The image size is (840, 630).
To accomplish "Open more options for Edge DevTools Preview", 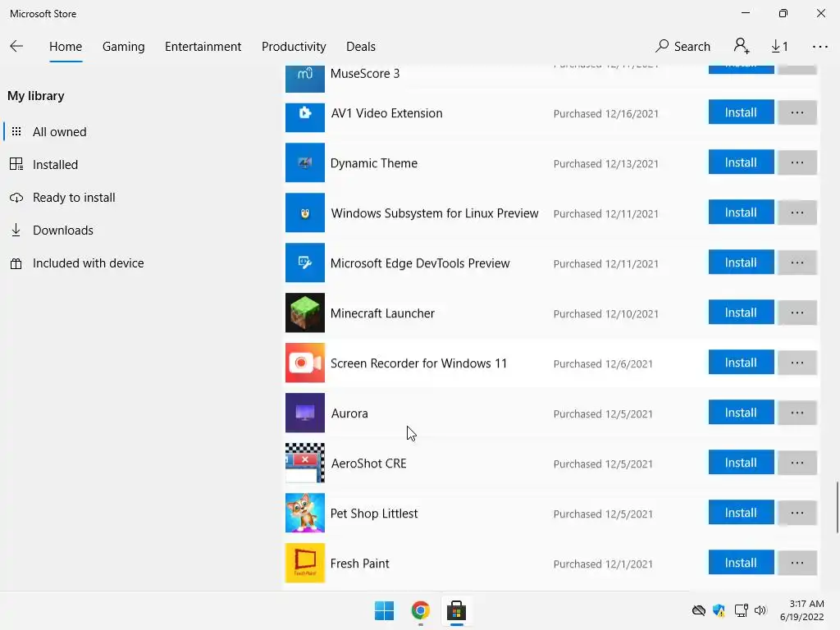I will (797, 262).
